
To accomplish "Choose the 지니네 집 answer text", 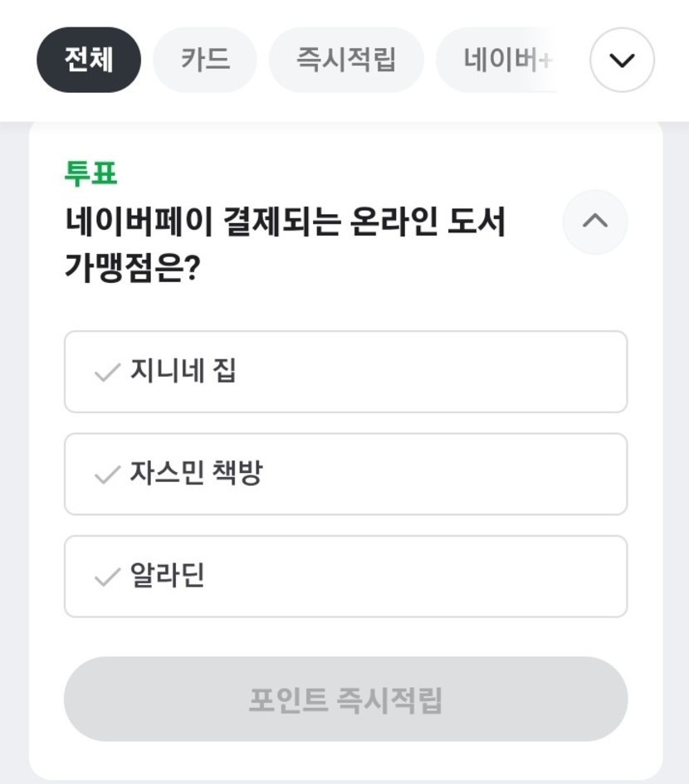I will [x=183, y=371].
